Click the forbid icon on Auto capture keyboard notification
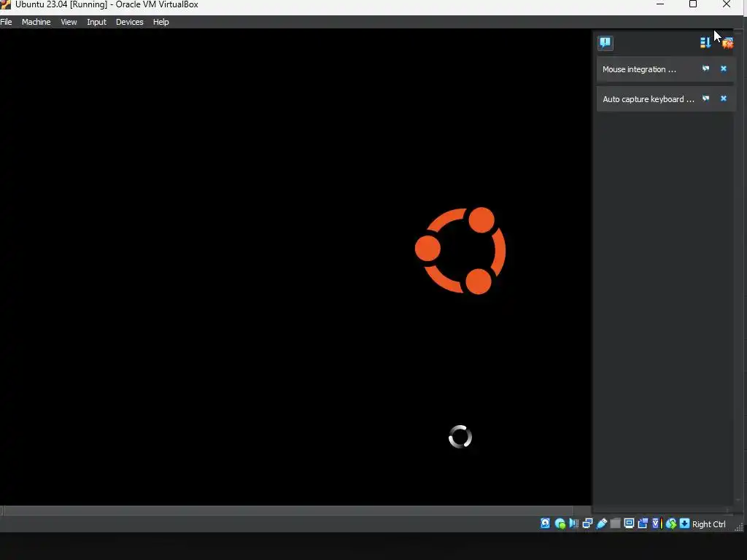 coord(706,98)
